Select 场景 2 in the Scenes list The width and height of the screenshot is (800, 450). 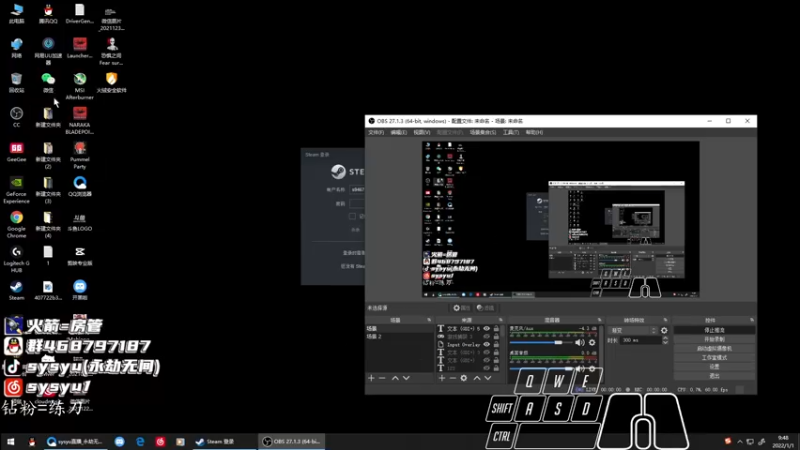(x=399, y=337)
